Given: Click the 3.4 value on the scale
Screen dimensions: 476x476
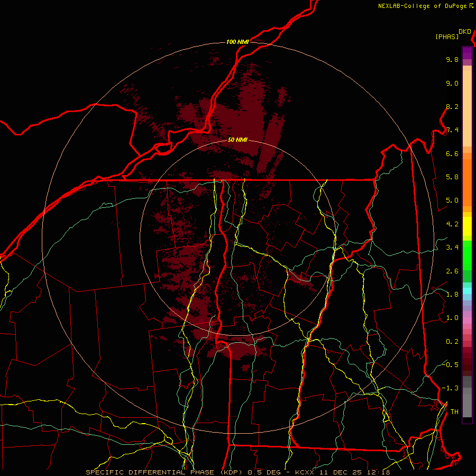Looking at the screenshot, I should coord(452,248).
